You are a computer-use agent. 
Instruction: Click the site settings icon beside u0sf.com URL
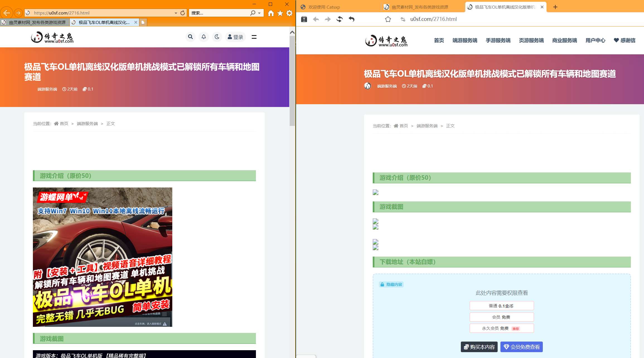tap(403, 19)
